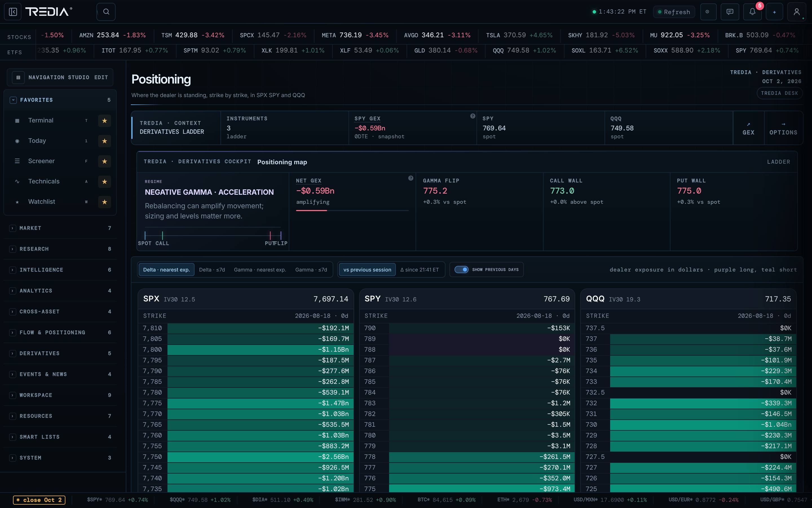Open the GEX arrow shortcut
The image size is (812, 508).
tap(748, 128)
